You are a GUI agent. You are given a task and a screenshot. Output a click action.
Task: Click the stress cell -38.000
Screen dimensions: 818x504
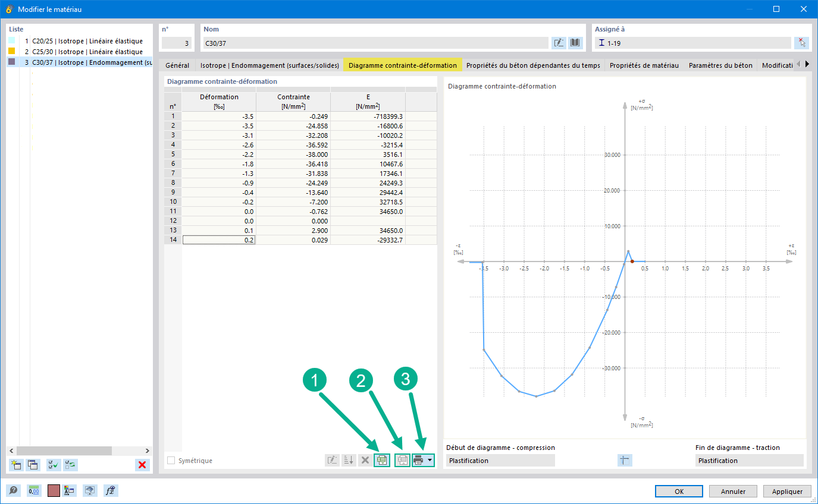tap(293, 155)
